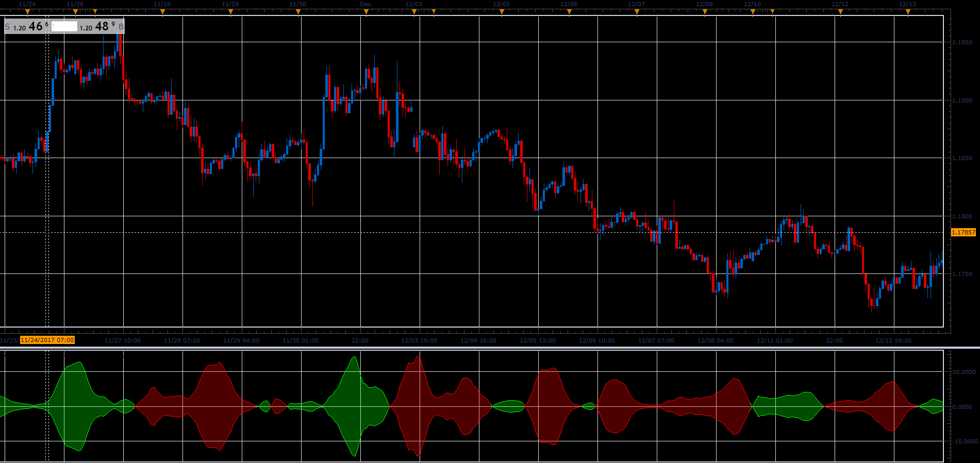Click the 12/03 day marker triangle
Viewport: 980px width, 463px height.
pyautogui.click(x=414, y=11)
